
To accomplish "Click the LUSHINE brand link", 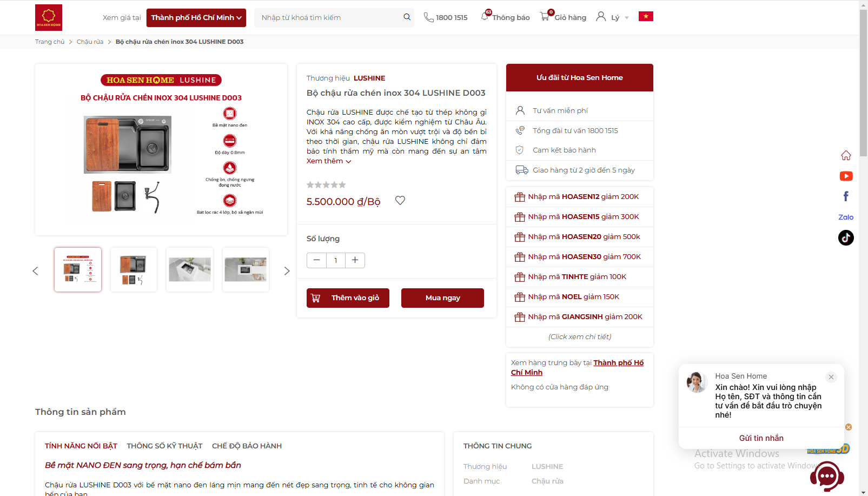I will coord(369,78).
